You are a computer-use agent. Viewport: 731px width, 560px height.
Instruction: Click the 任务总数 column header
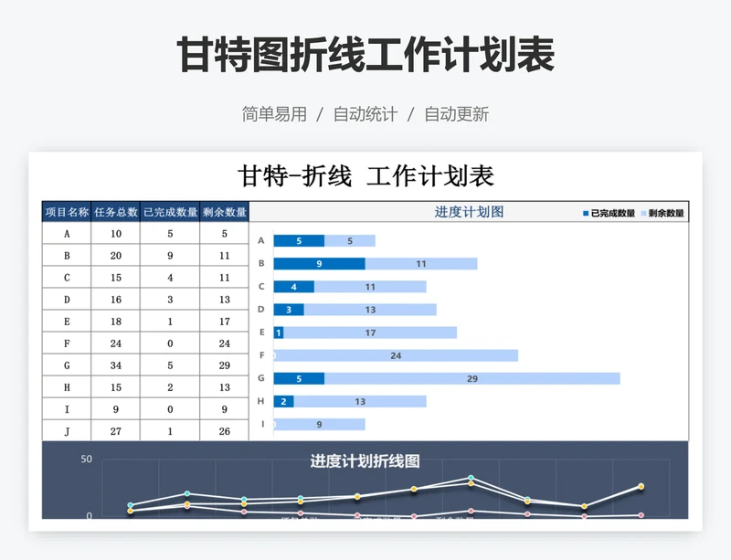pos(116,212)
